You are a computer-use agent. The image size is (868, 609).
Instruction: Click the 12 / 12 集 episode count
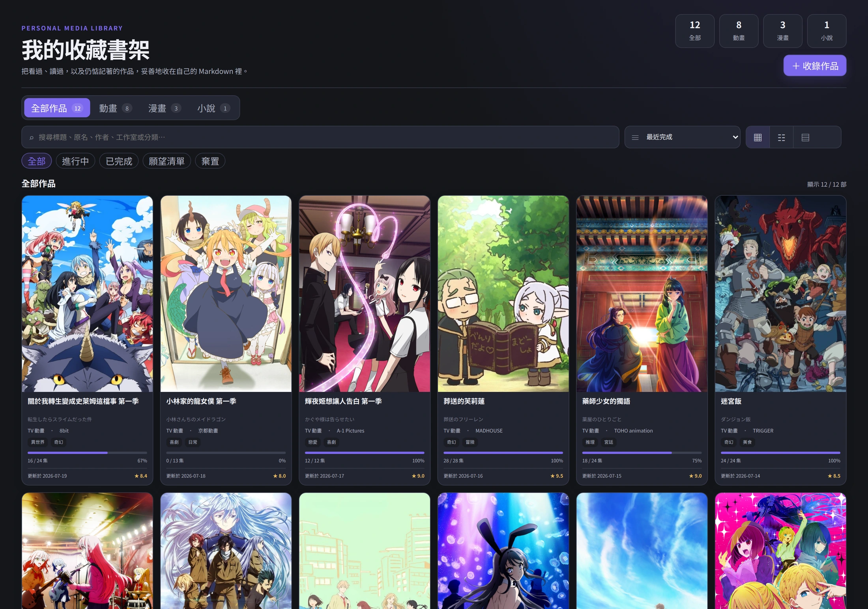pos(315,461)
